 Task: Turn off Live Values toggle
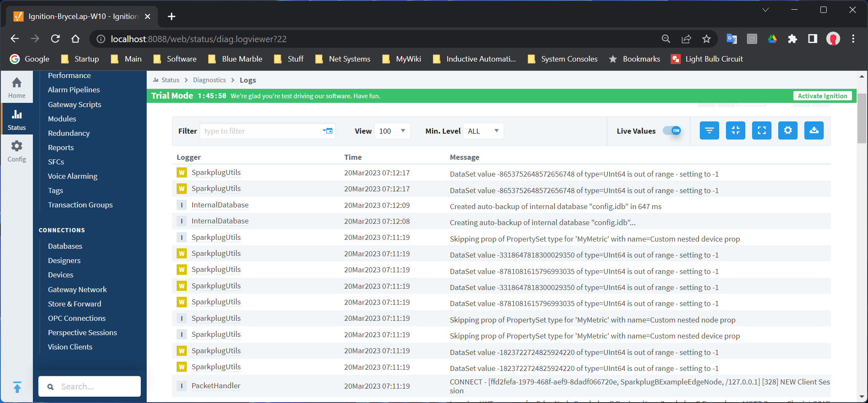(672, 131)
